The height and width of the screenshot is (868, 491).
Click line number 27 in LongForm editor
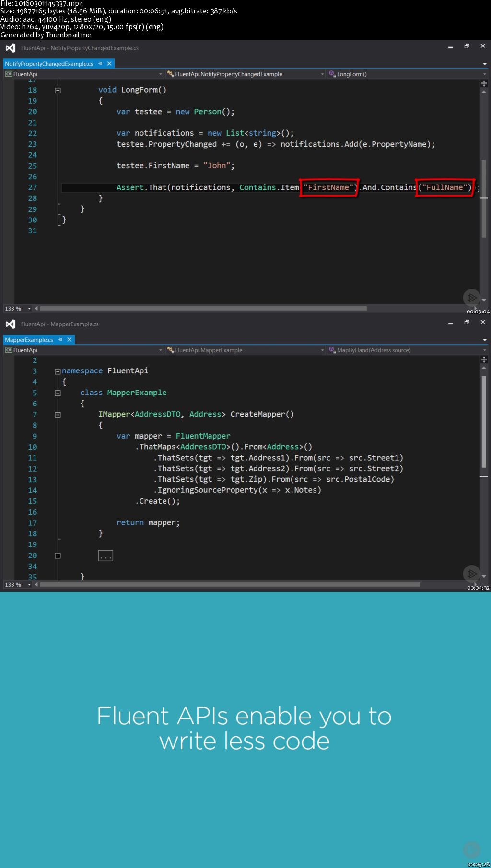click(32, 187)
